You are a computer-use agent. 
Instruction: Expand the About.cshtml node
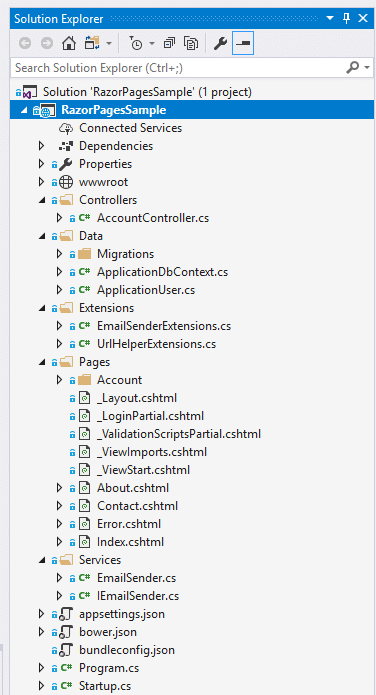tap(59, 488)
